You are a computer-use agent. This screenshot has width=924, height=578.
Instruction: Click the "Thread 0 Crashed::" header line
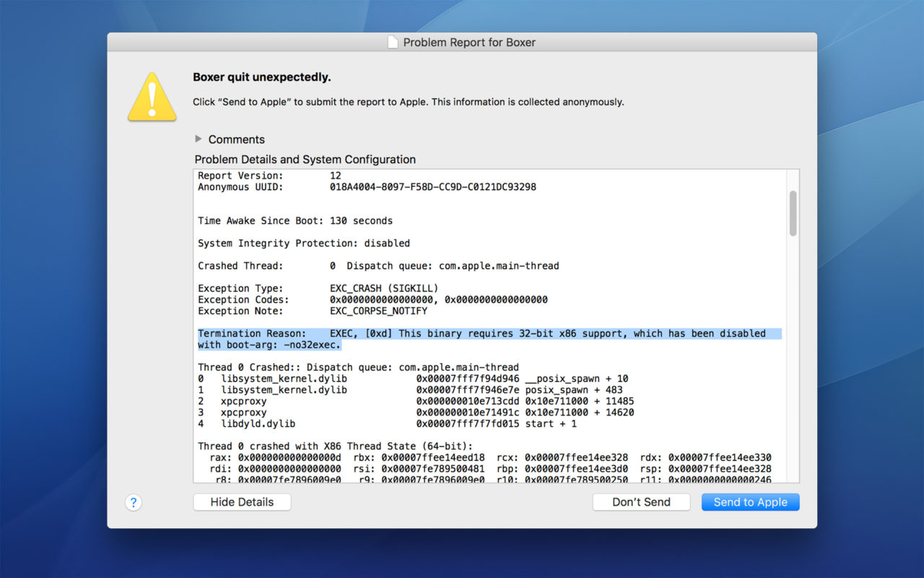pos(358,367)
